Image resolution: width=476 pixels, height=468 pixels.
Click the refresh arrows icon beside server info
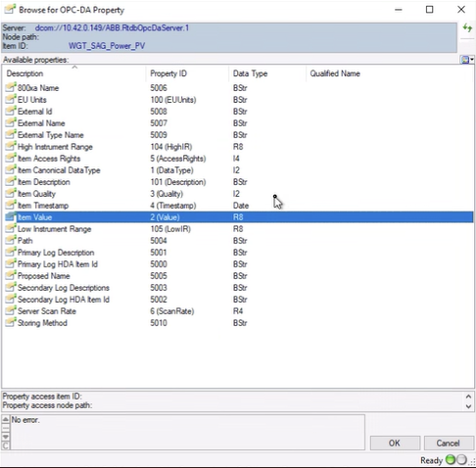pos(467,28)
